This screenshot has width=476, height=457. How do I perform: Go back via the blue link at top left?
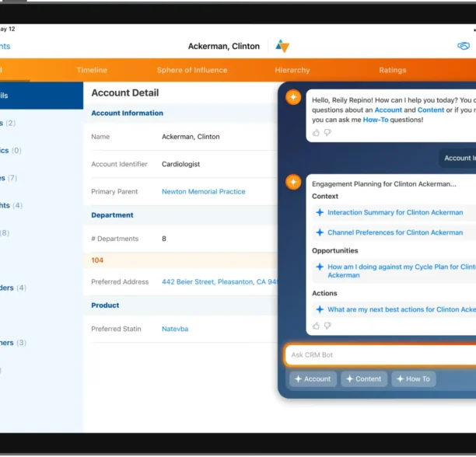5,47
